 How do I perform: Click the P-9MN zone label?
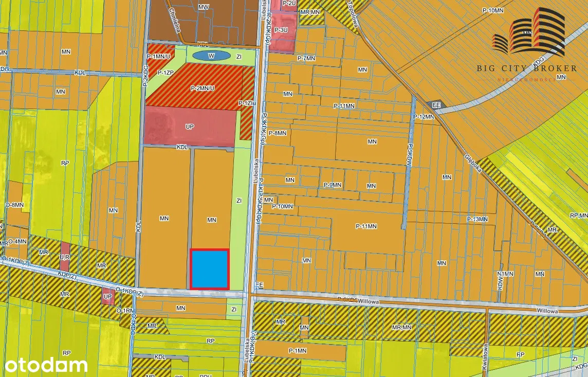point(333,185)
